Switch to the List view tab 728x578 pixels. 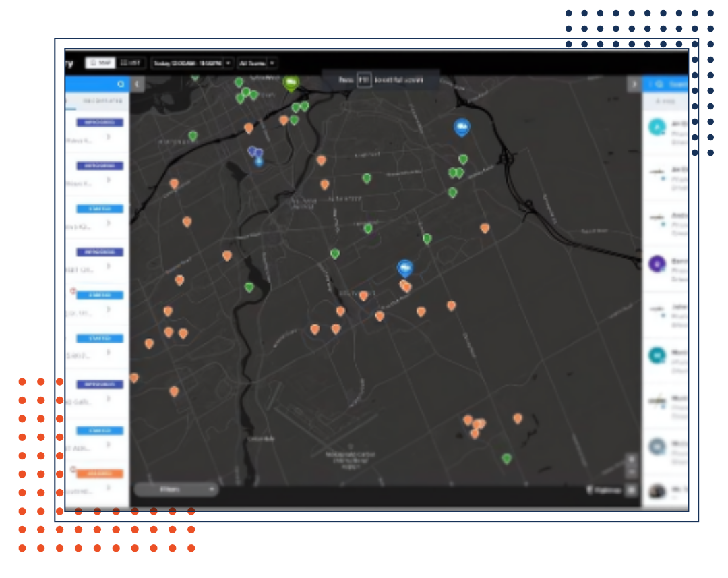131,63
